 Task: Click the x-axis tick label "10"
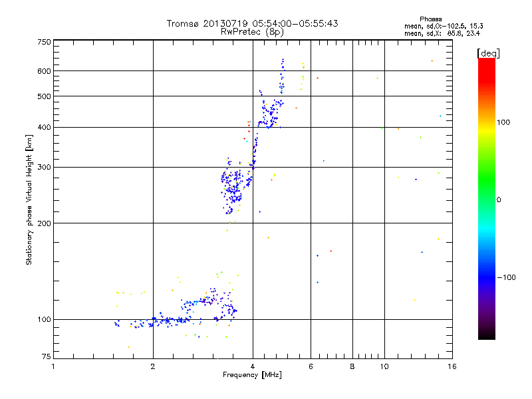click(x=384, y=366)
